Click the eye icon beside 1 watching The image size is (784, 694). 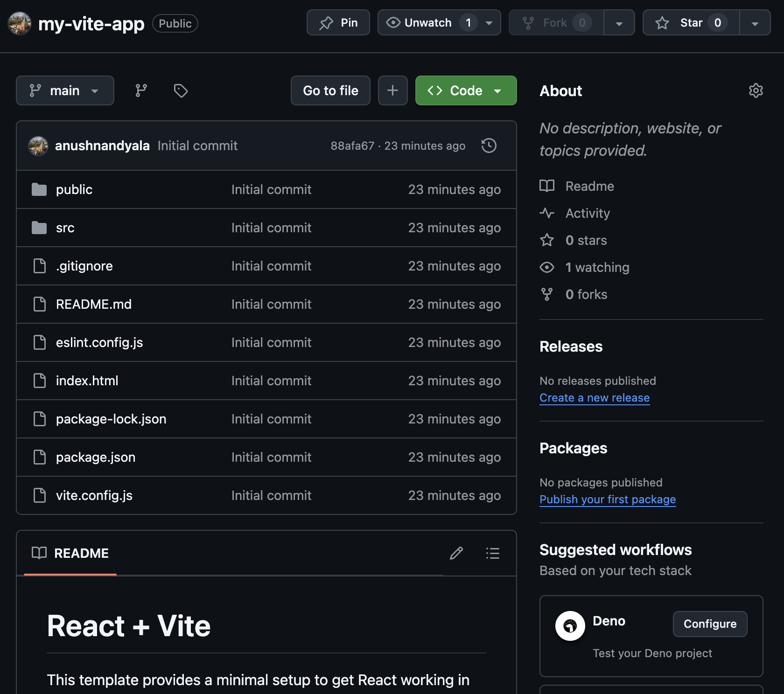pyautogui.click(x=547, y=267)
